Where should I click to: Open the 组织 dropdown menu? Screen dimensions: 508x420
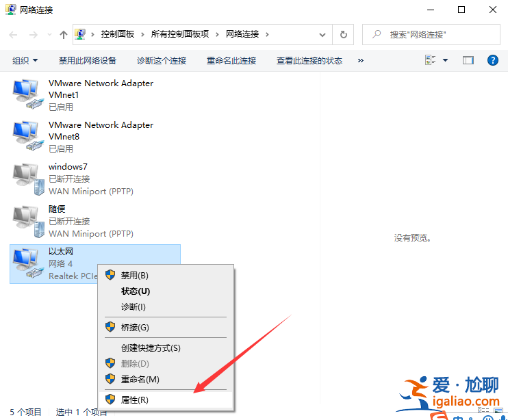pos(25,60)
